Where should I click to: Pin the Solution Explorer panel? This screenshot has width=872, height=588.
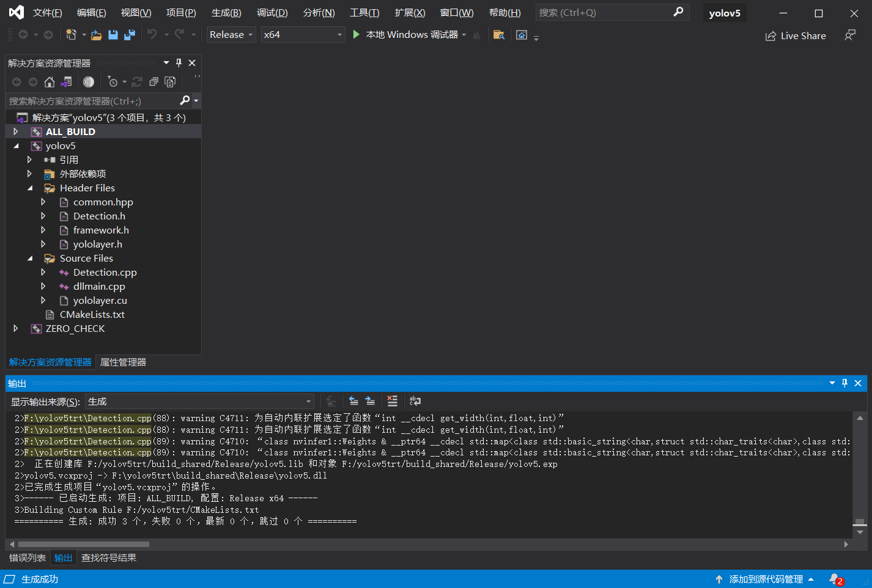tap(179, 63)
